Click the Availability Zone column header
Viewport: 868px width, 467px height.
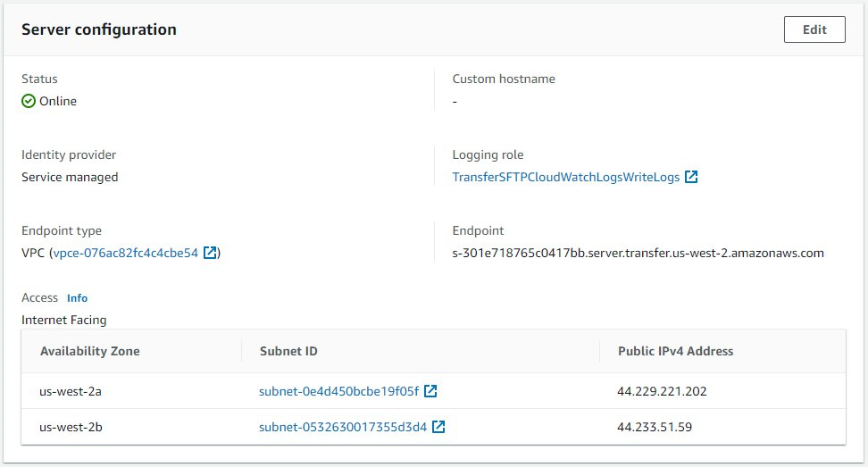[x=89, y=351]
